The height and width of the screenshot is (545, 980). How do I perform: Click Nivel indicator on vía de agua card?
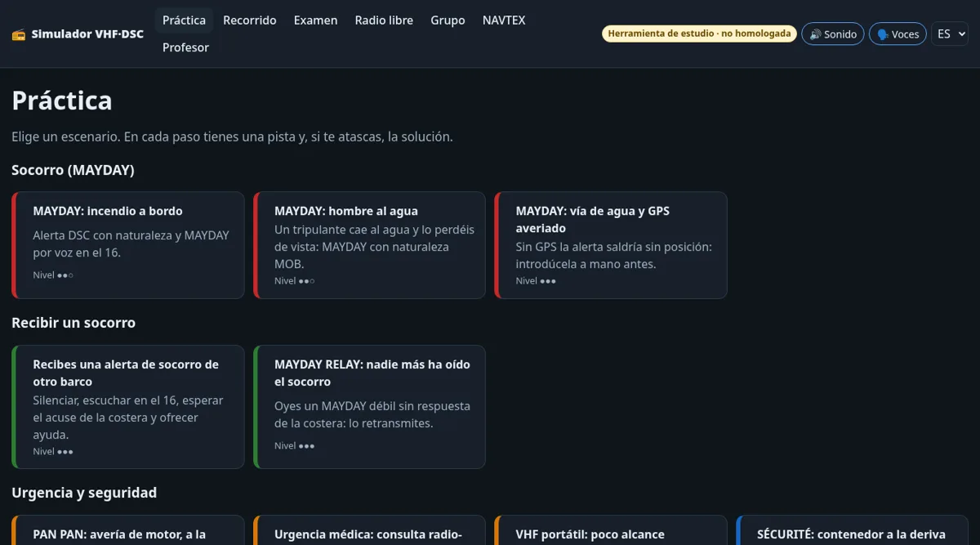tap(536, 281)
